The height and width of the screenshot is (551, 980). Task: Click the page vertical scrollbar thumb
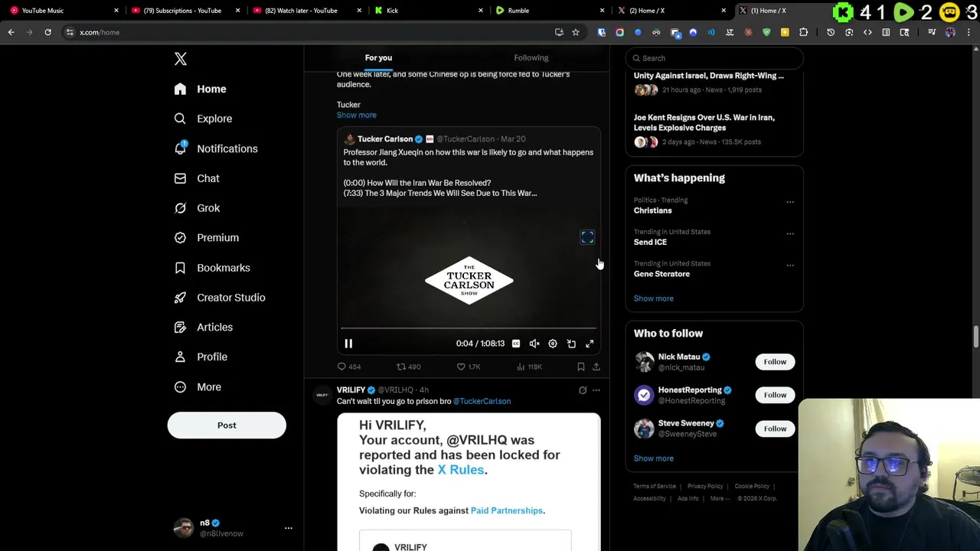pos(976,337)
